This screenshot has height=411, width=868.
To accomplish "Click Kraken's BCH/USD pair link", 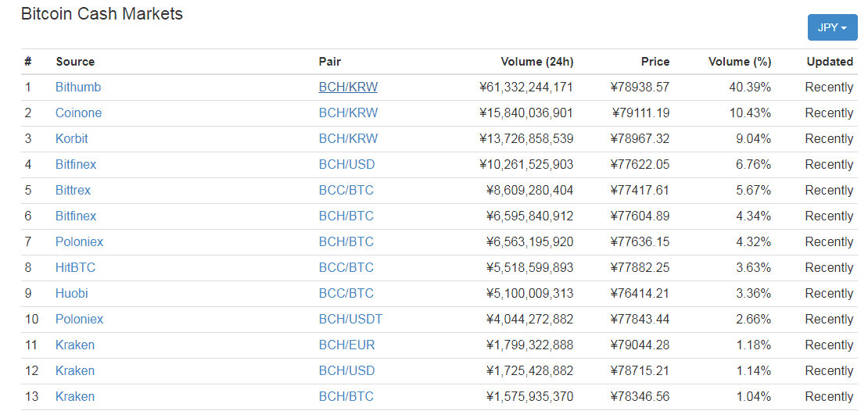I will tap(346, 370).
